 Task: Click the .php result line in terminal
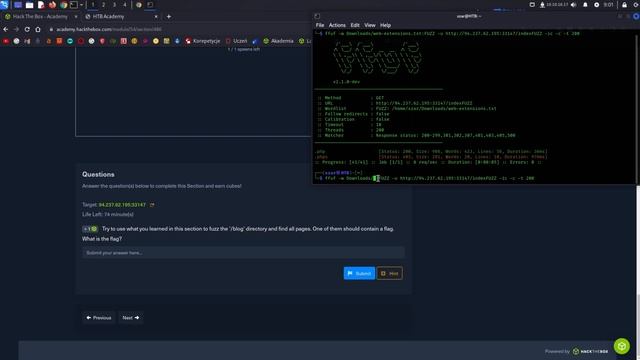tap(431, 151)
